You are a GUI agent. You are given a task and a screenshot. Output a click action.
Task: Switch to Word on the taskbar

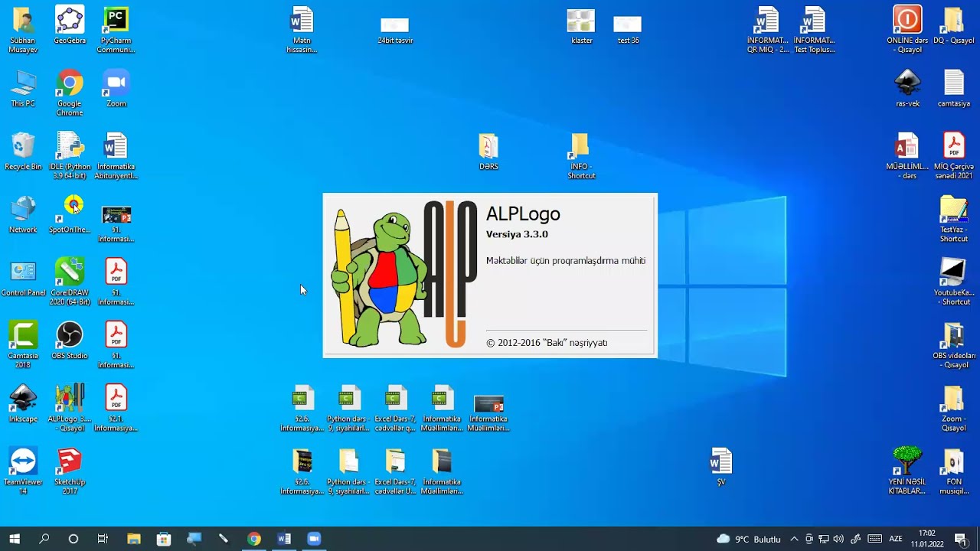click(284, 539)
